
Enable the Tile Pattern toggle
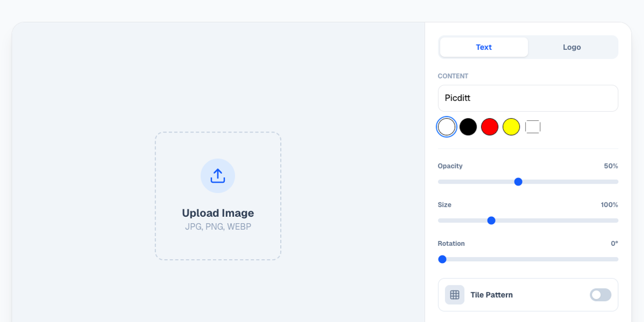(x=600, y=295)
